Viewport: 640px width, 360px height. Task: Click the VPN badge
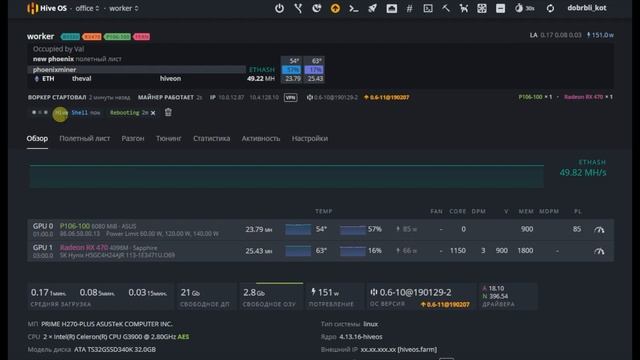coord(291,98)
